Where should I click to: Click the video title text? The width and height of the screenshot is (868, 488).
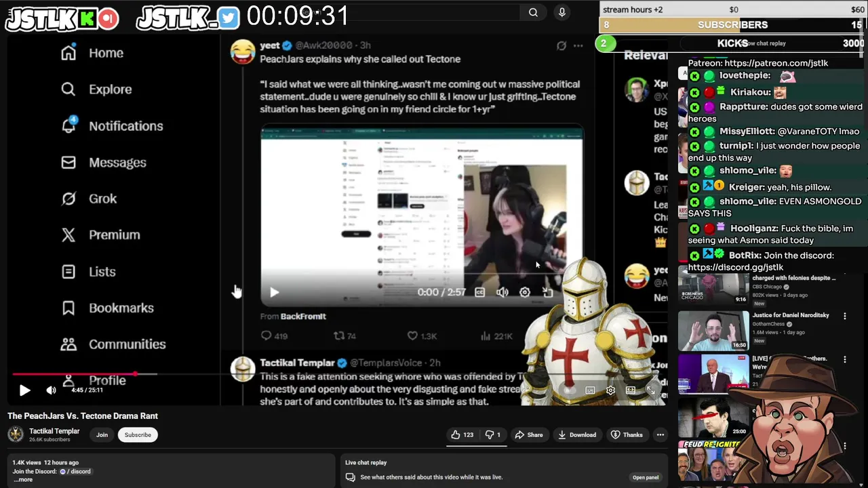(x=83, y=416)
